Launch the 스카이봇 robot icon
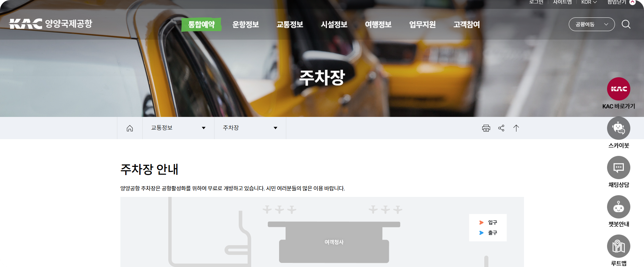The height and width of the screenshot is (267, 644). (619, 128)
